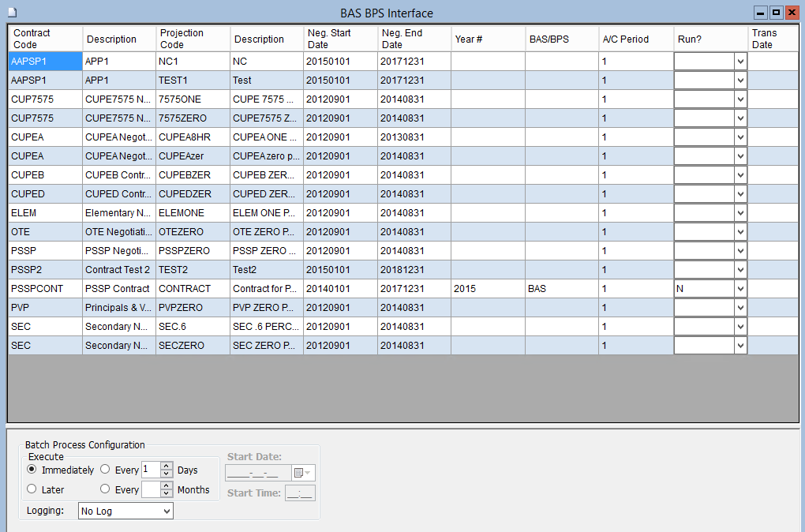Choose the Every Days radio button
The width and height of the screenshot is (805, 532).
coord(105,470)
